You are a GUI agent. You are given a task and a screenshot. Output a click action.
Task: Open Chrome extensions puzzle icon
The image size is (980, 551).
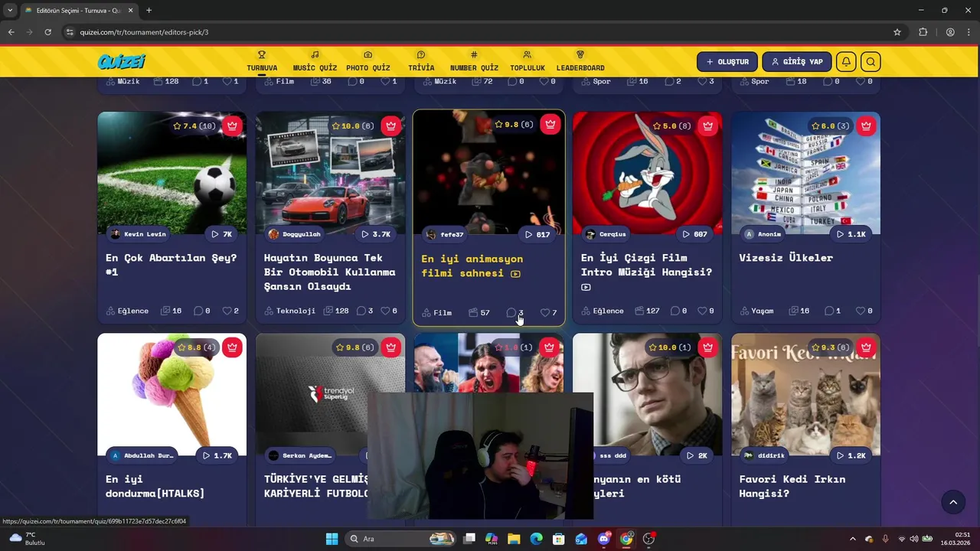point(923,32)
